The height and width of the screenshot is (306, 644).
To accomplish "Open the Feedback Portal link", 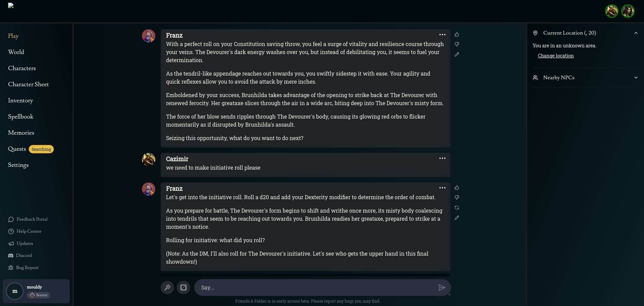I will click(32, 219).
